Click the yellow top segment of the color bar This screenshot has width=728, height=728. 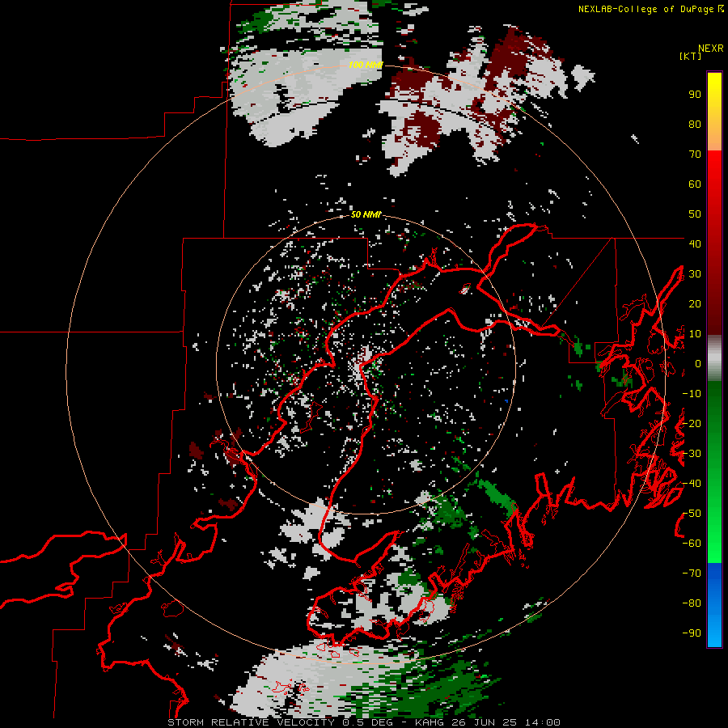[714, 112]
